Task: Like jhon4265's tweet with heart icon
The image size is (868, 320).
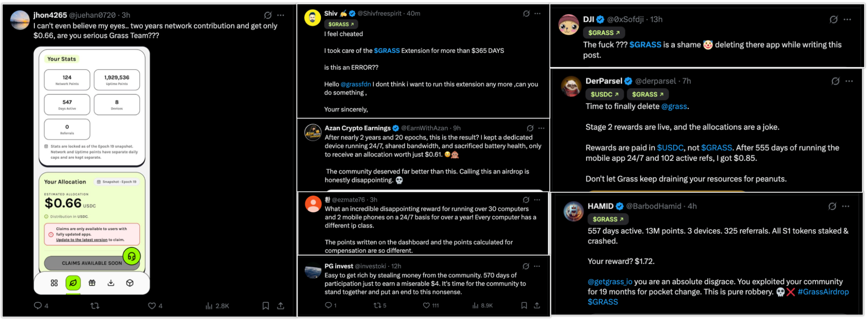Action: click(x=152, y=306)
